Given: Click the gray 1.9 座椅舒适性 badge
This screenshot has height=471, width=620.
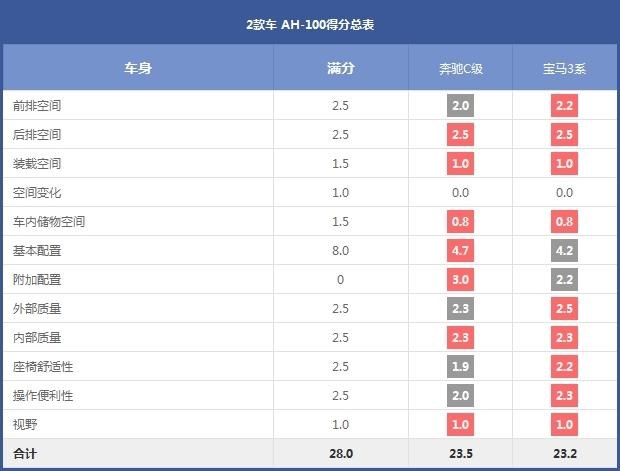Looking at the screenshot, I should coord(461,367).
